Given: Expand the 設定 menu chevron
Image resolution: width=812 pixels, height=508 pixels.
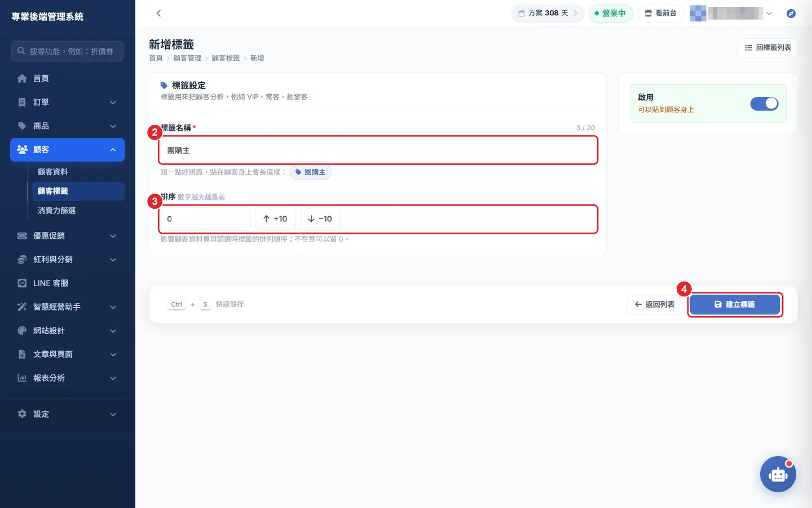Looking at the screenshot, I should pos(113,414).
